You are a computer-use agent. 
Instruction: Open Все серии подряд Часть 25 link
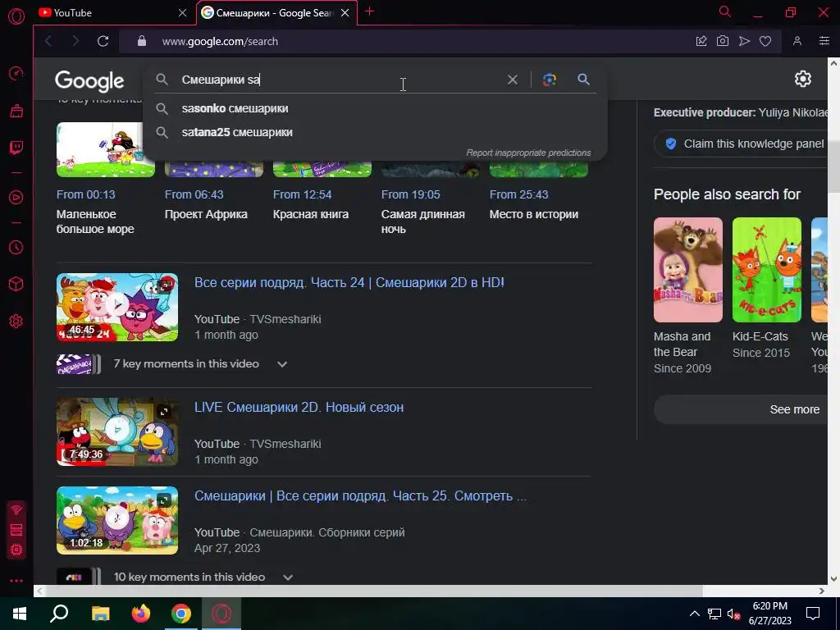pos(361,495)
